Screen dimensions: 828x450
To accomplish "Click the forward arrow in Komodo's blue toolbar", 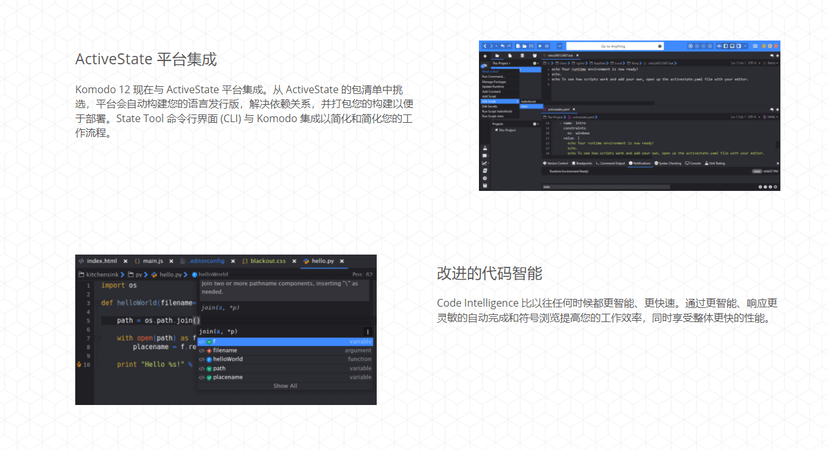I will tap(492, 46).
